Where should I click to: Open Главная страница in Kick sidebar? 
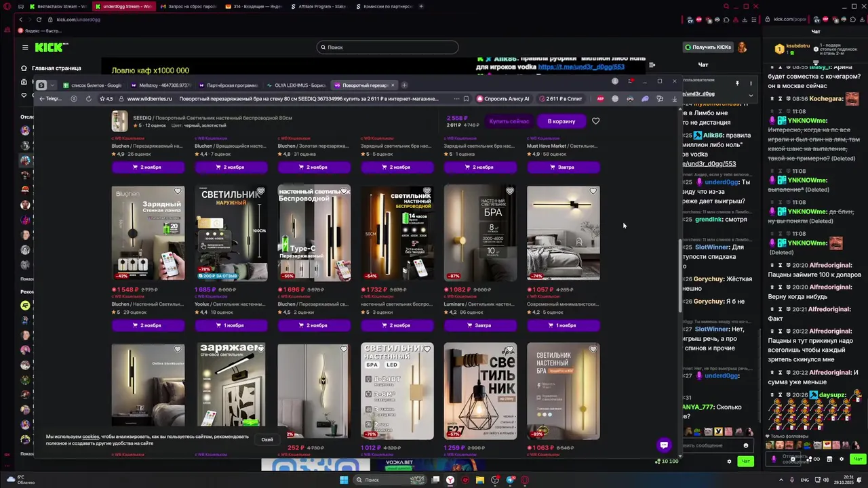click(51, 68)
